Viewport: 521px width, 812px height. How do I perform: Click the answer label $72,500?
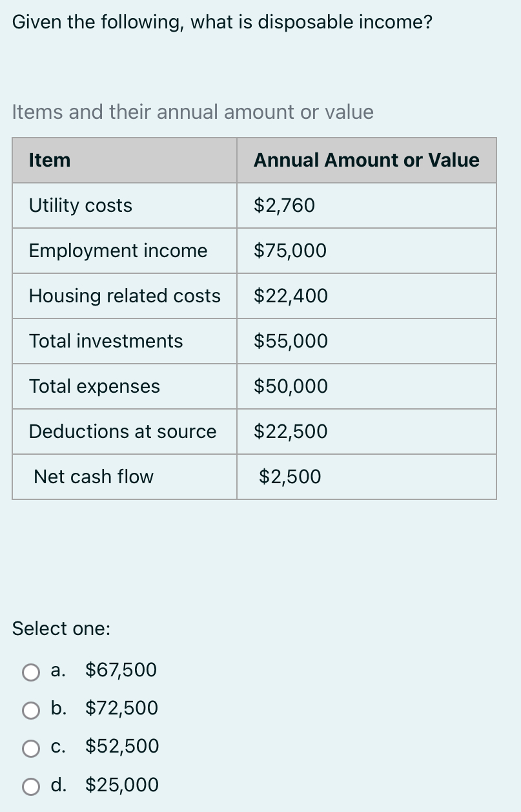click(x=122, y=709)
